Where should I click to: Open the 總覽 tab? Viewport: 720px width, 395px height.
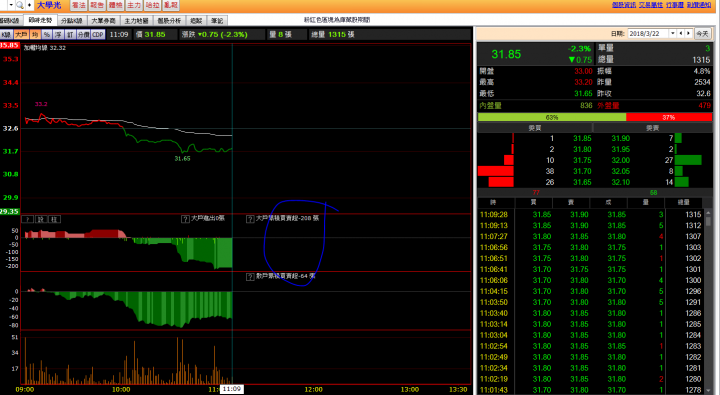pos(196,21)
